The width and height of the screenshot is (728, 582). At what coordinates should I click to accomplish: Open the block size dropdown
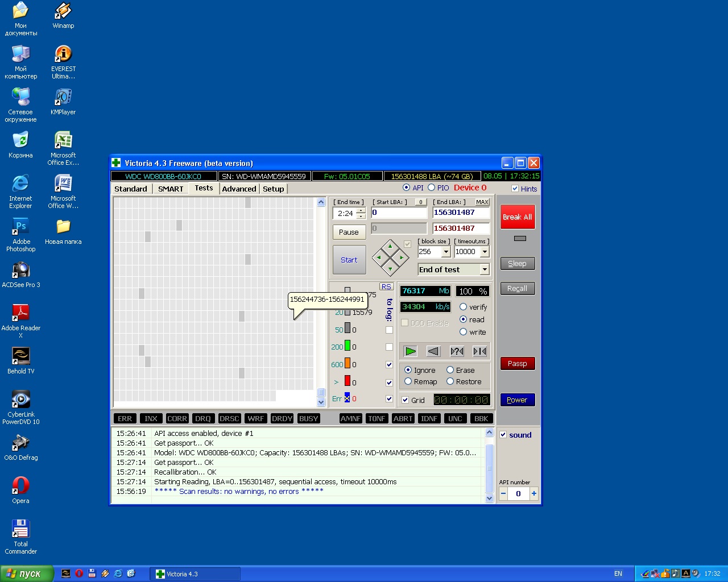pyautogui.click(x=446, y=252)
